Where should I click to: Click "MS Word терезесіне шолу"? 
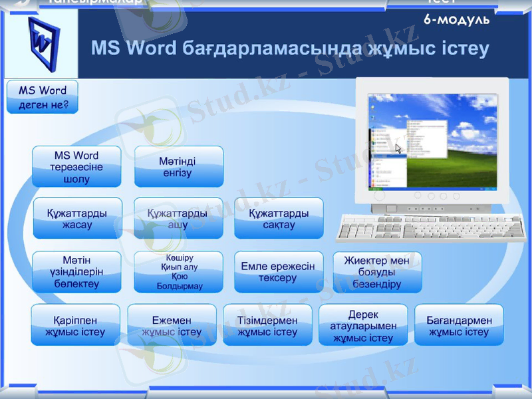(76, 168)
